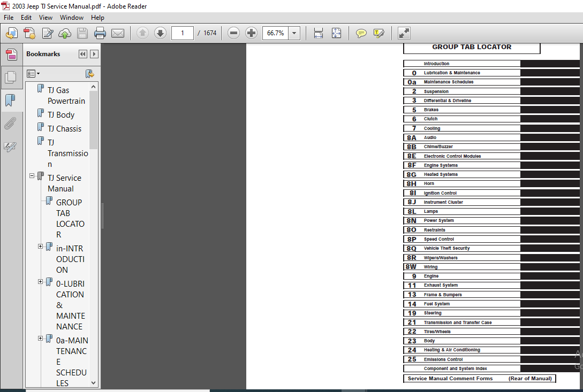
Task: Click the Emissions Control link
Action: [x=462, y=359]
